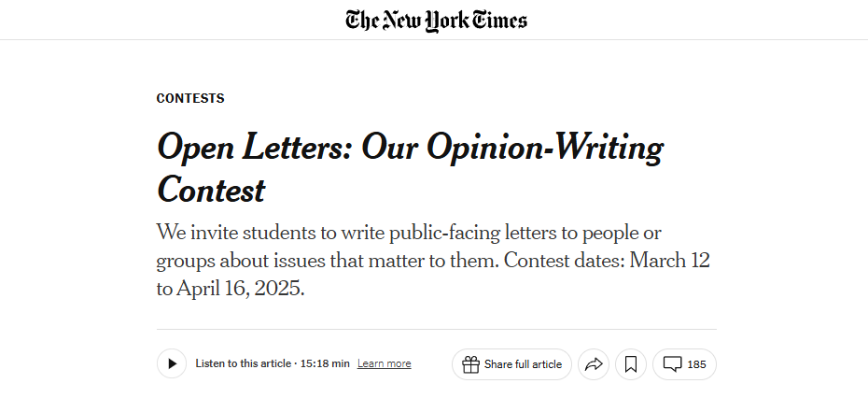Click the 15:18 min audio duration

(325, 363)
